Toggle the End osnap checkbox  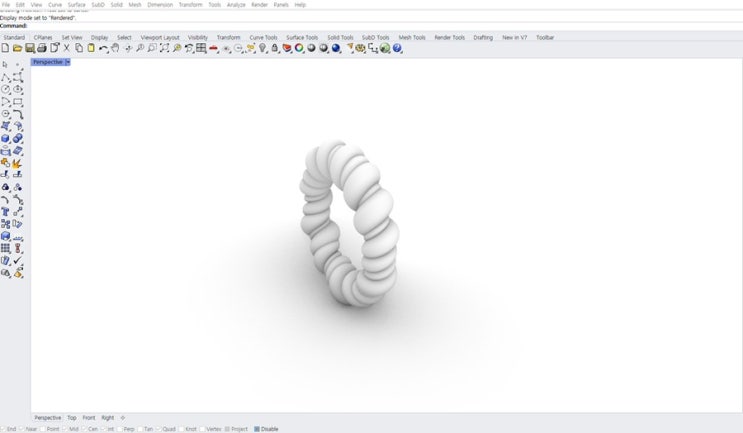[x=4, y=429]
